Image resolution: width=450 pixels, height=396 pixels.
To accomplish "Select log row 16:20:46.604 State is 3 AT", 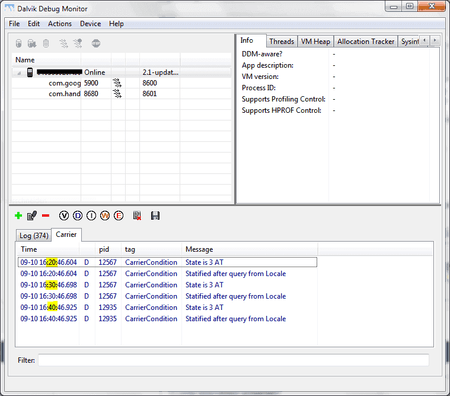I will click(167, 262).
